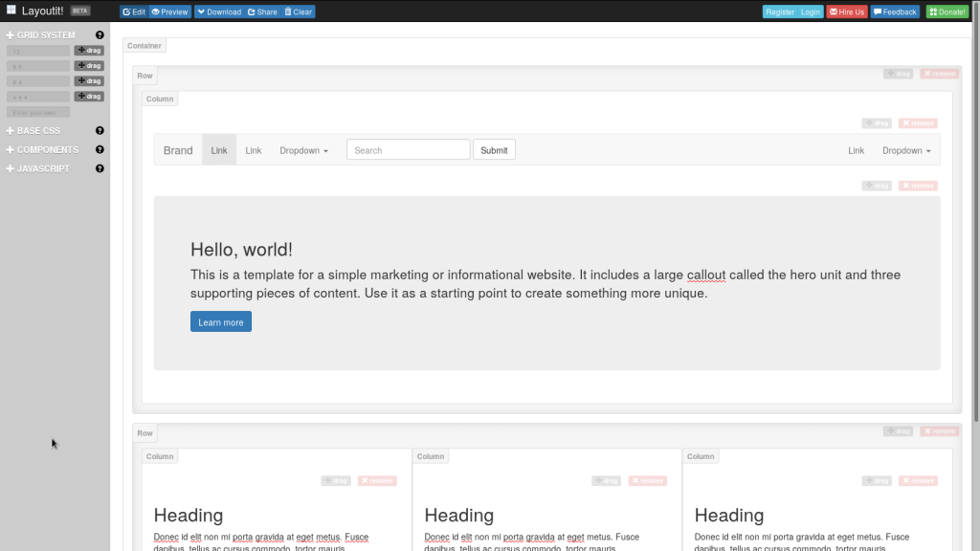Open help icon beside Grid System
This screenshot has height=551, width=980.
click(x=100, y=35)
